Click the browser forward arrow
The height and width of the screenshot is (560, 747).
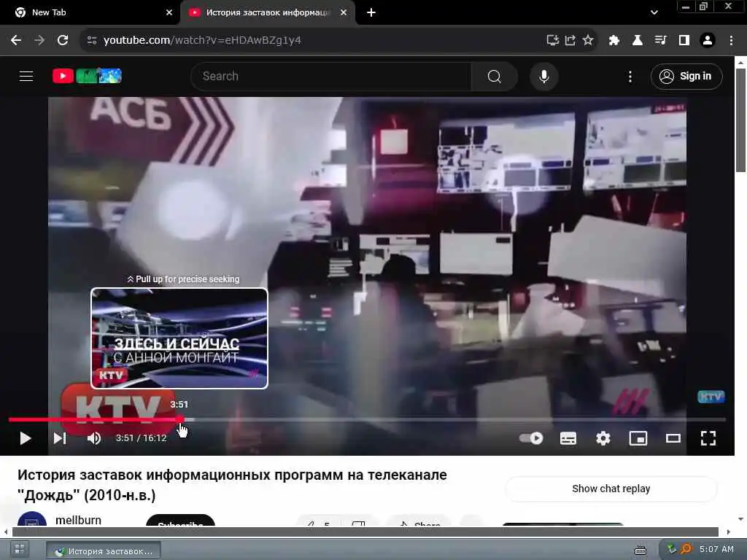point(39,41)
